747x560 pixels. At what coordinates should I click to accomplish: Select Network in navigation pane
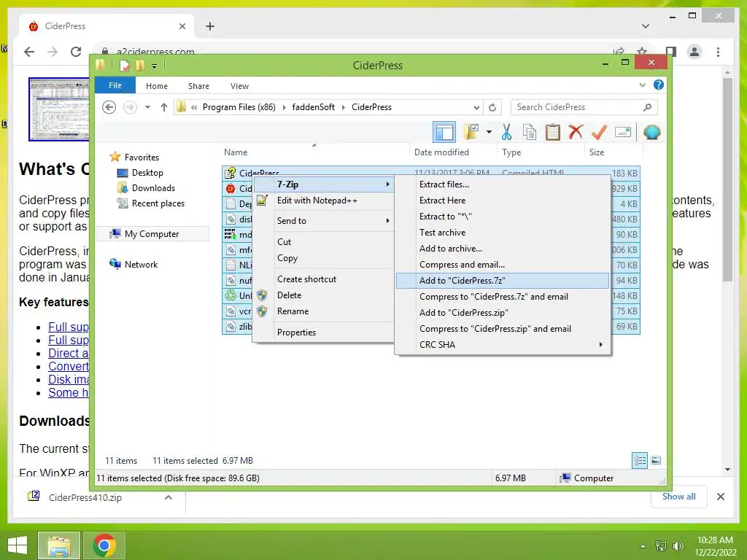(141, 264)
